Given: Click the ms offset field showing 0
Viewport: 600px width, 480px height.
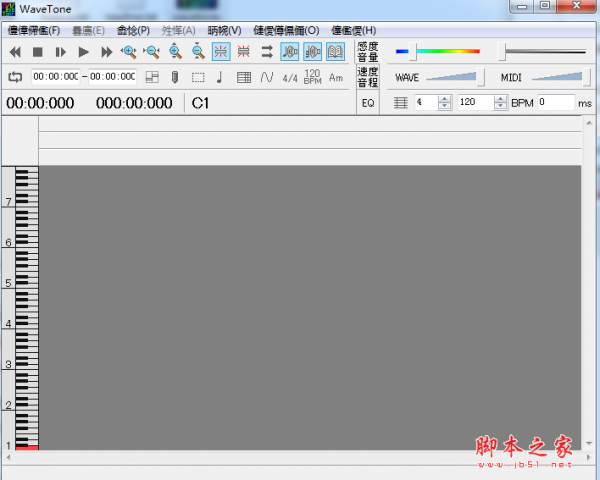Looking at the screenshot, I should tap(556, 103).
